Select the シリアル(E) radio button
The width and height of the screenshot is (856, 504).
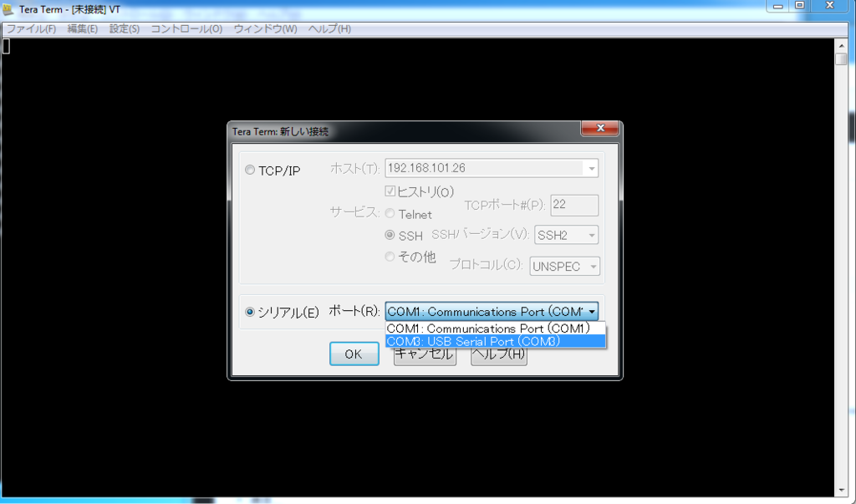[x=250, y=313]
